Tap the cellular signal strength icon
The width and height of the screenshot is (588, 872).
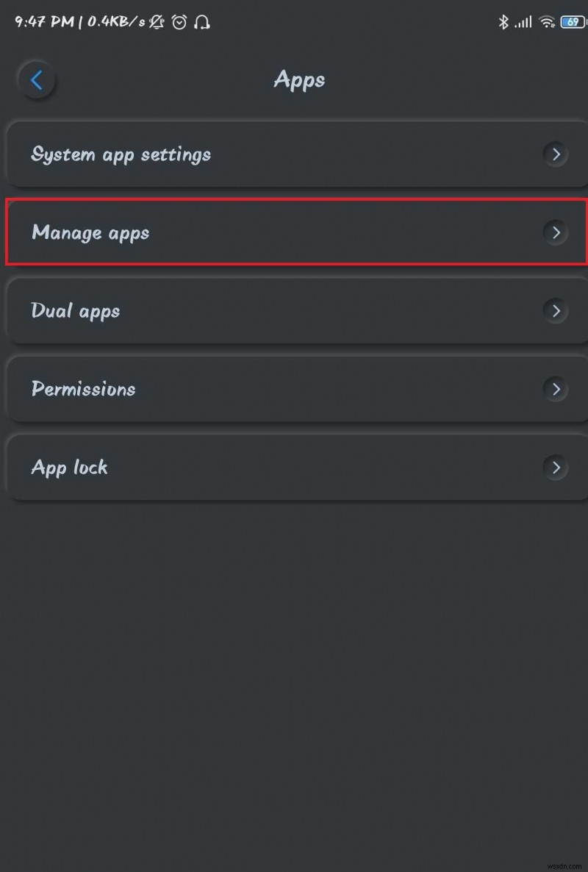click(x=523, y=22)
